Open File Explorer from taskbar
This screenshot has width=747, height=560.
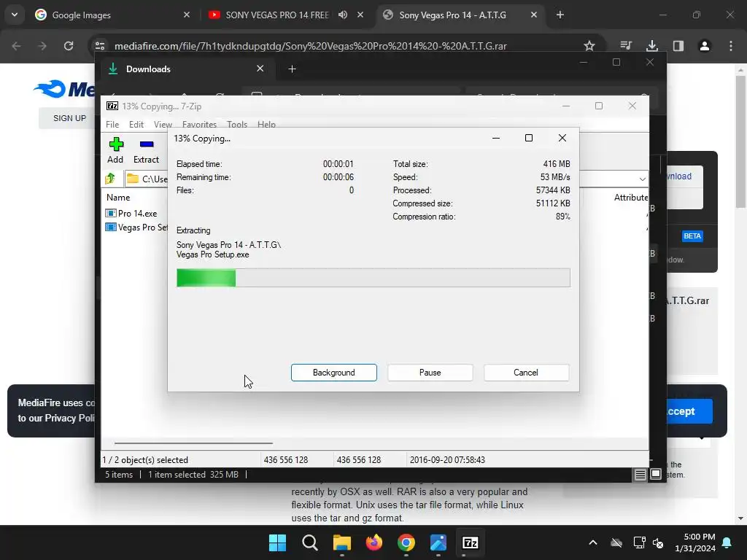tap(342, 542)
